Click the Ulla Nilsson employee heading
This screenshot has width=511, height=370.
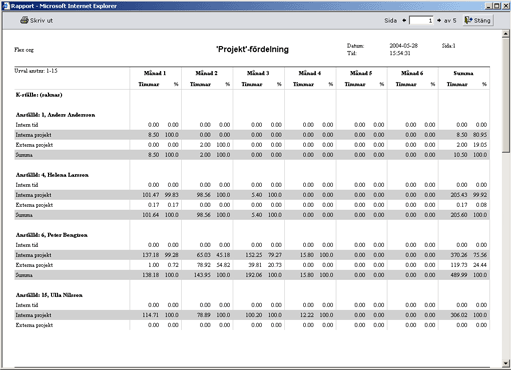tap(49, 295)
